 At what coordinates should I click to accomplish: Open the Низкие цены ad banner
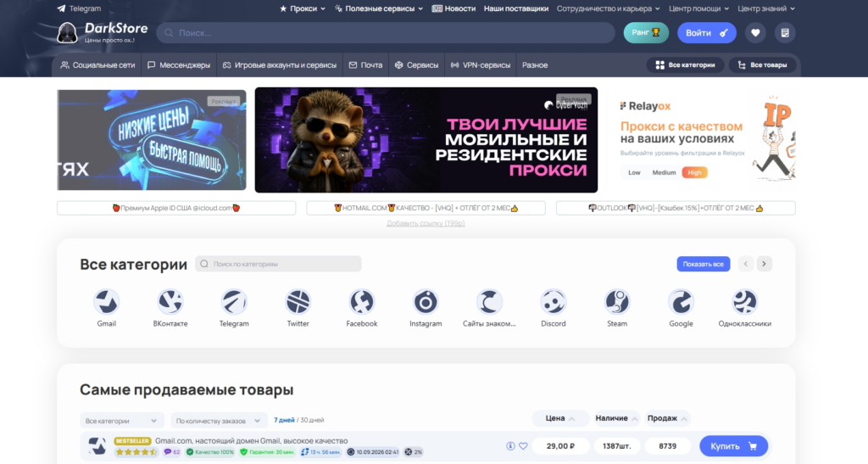pos(151,140)
